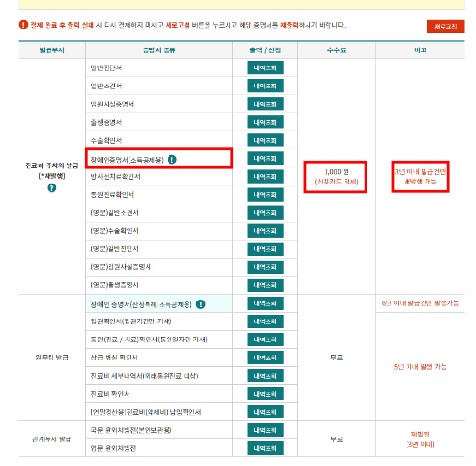Click 내역조회 for 수술확인서
Viewport: 476px width, 466px height.
[265, 140]
